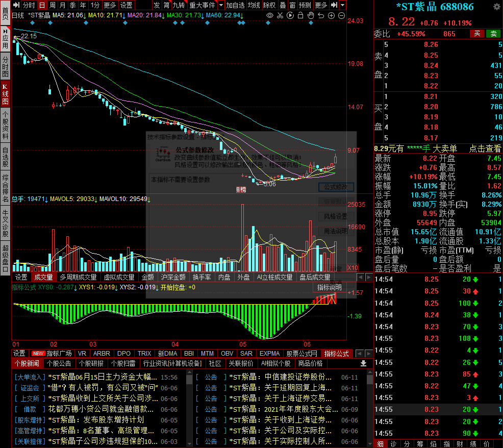
Task: Select the 年 yearly period
Action: click(x=83, y=5)
